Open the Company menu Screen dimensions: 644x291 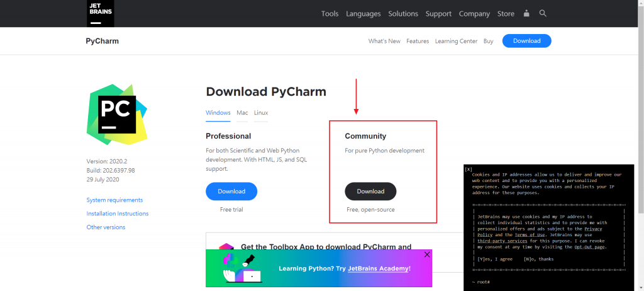point(474,14)
